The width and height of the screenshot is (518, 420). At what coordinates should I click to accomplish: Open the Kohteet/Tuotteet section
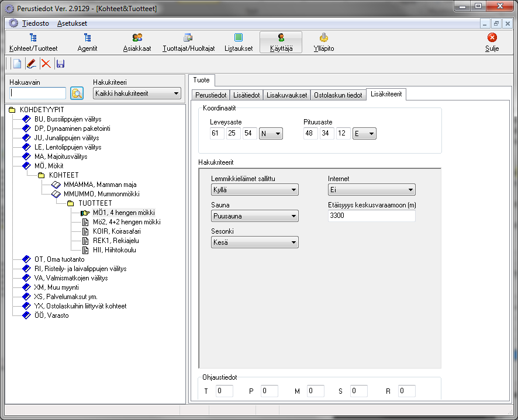33,42
